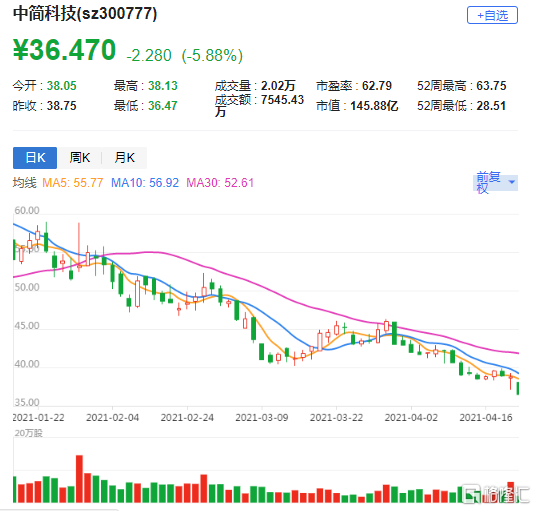Screen dimensions: 536x511
Task: Click 成交量 volume value 2.02万
Action: coord(278,86)
